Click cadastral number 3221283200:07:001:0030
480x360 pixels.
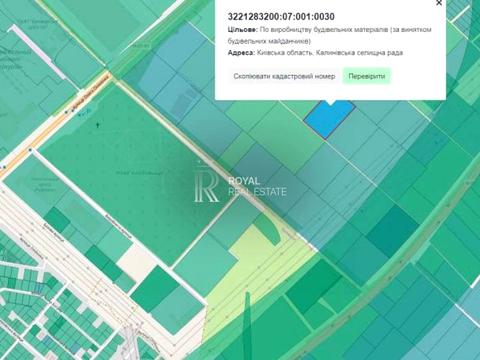pyautogui.click(x=281, y=17)
